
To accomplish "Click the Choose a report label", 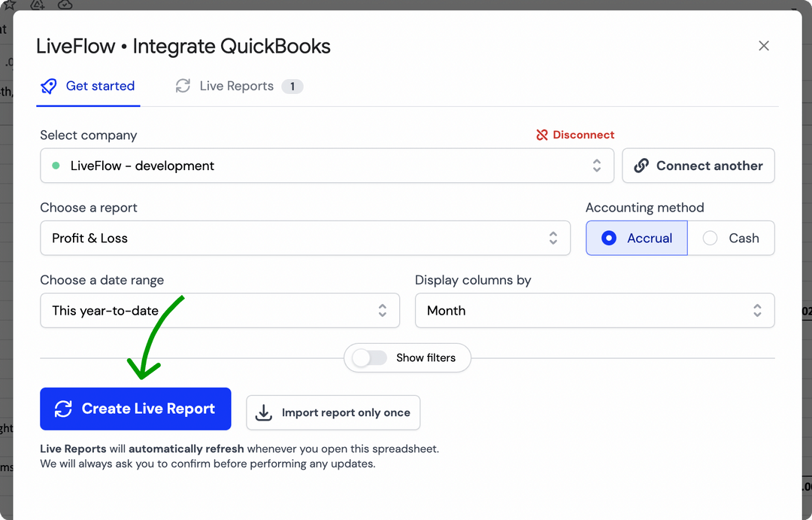I will [x=89, y=208].
